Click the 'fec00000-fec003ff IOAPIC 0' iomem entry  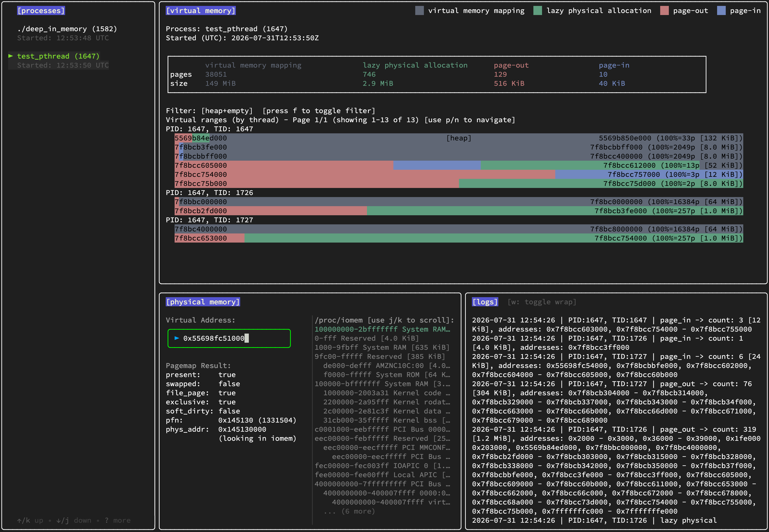point(382,466)
